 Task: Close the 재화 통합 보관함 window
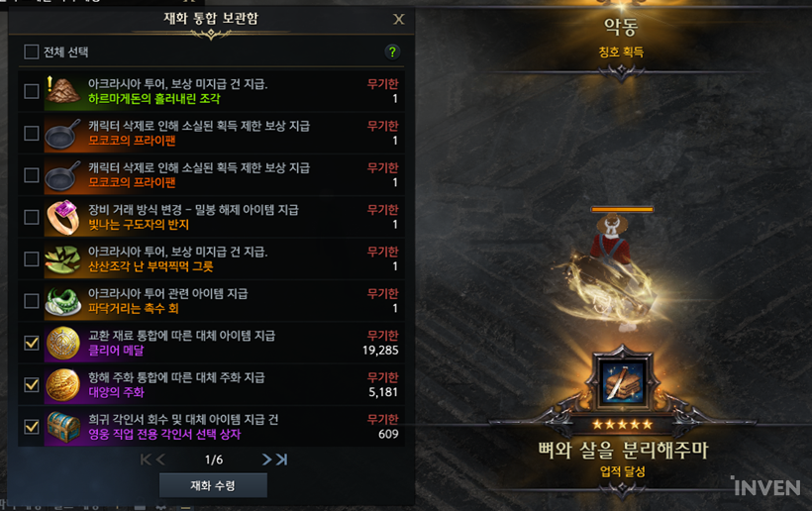point(398,19)
